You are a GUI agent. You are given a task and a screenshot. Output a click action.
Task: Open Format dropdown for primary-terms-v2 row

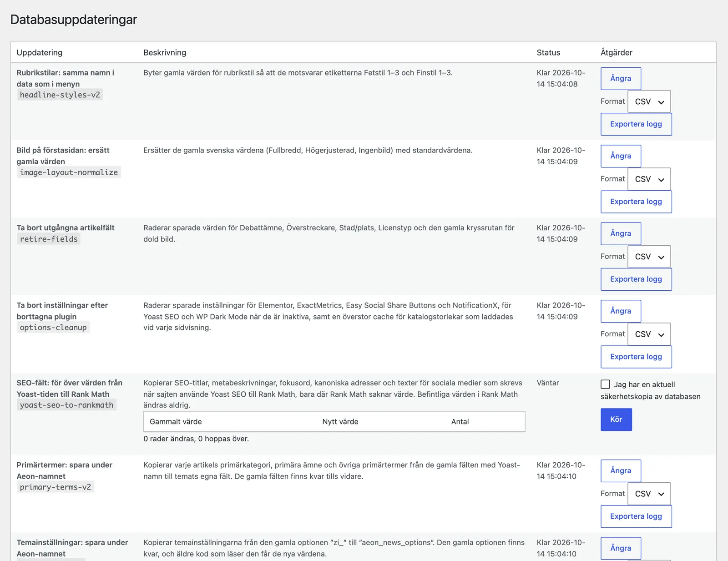coord(649,494)
